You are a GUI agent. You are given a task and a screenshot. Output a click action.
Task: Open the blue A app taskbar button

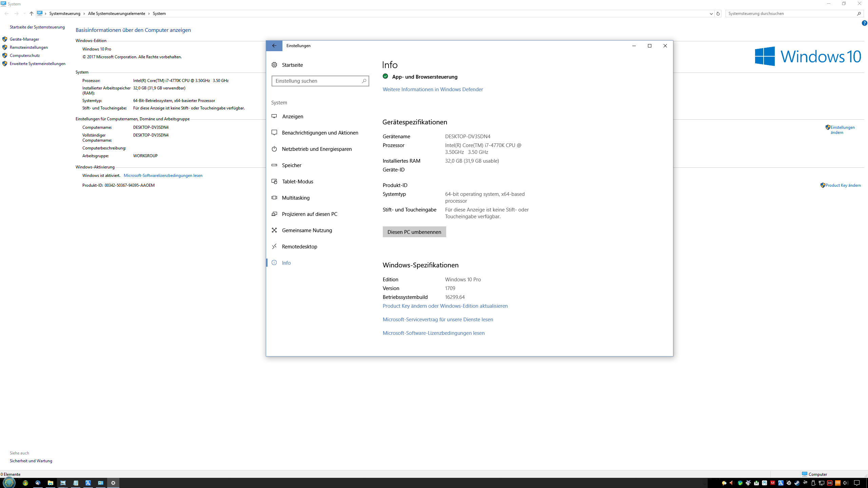tap(88, 483)
